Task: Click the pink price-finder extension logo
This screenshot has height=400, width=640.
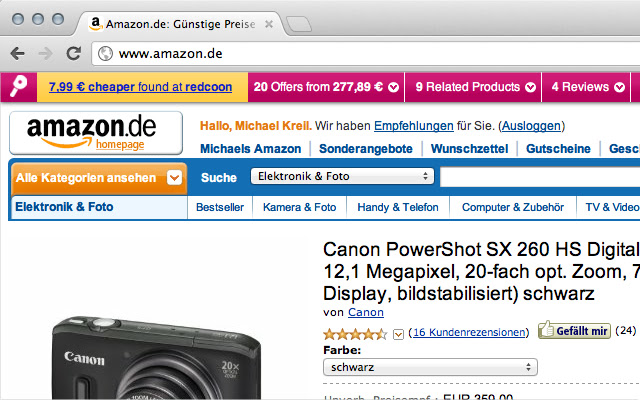Action: click(19, 87)
